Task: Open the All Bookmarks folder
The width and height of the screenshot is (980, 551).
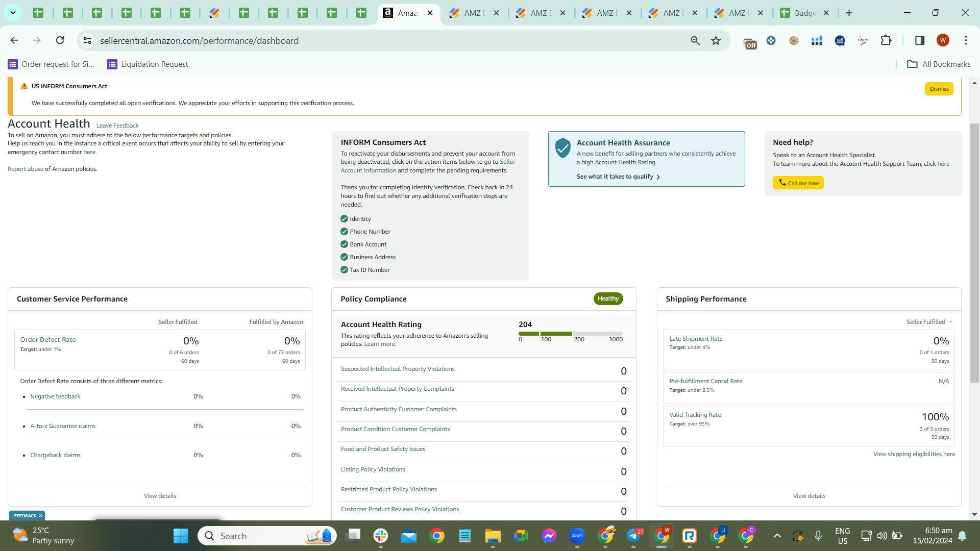Action: click(x=939, y=64)
